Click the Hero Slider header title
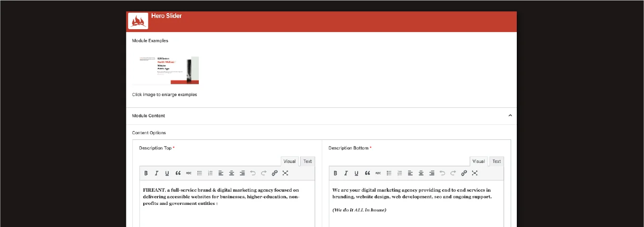 [166, 16]
